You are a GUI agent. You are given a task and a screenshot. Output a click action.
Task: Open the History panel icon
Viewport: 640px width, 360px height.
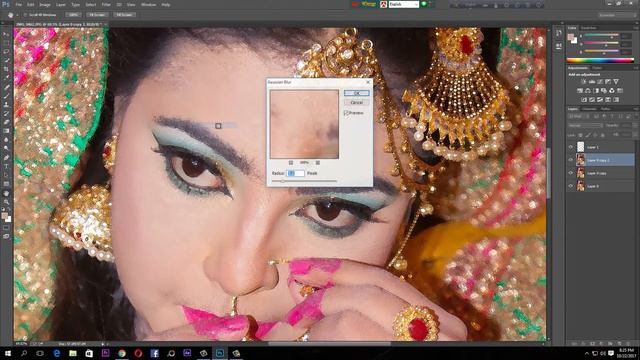559,33
